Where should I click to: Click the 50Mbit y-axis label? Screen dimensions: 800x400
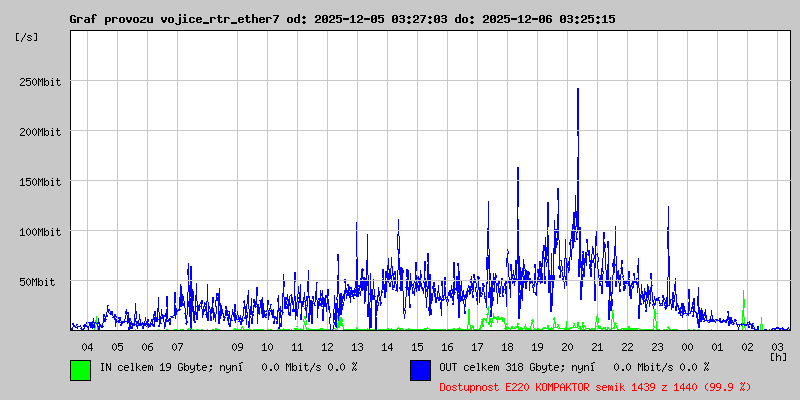pyautogui.click(x=40, y=282)
